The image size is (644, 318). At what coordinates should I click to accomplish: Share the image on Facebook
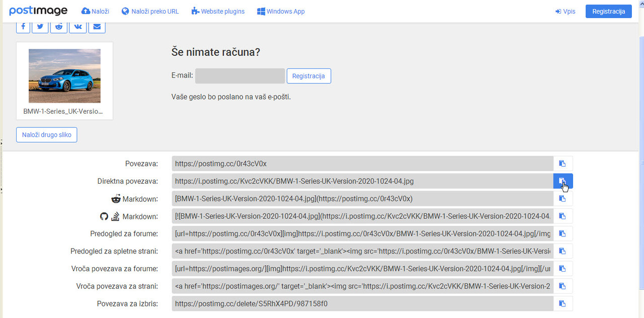click(24, 27)
